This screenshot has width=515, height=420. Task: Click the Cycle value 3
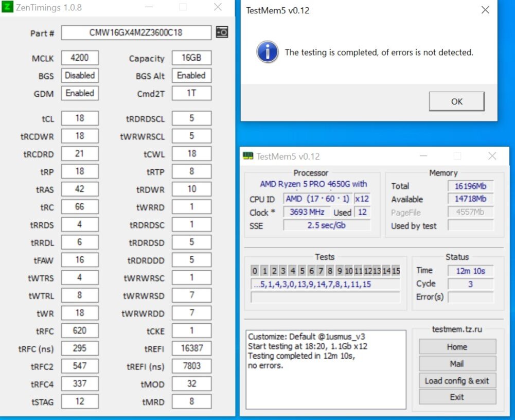470,284
